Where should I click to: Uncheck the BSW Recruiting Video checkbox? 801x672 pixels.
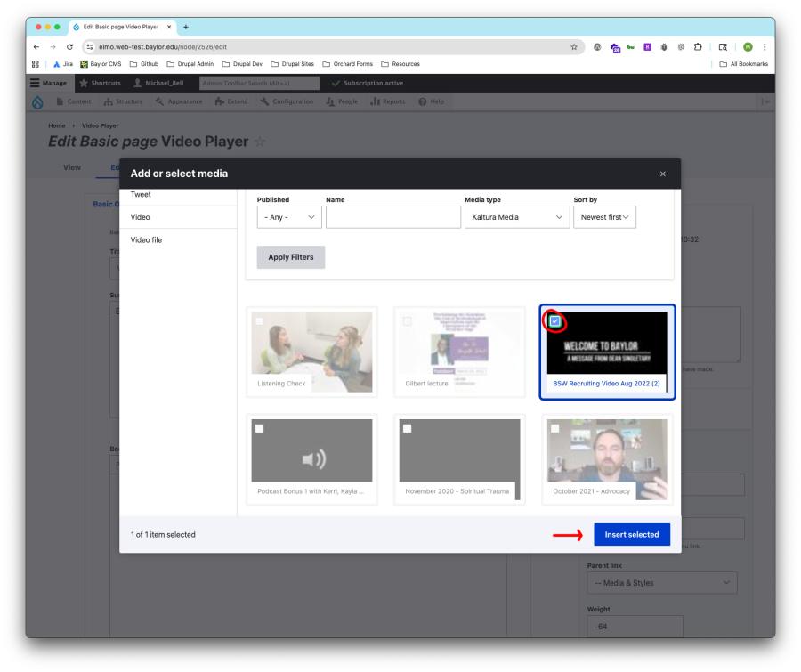point(554,321)
